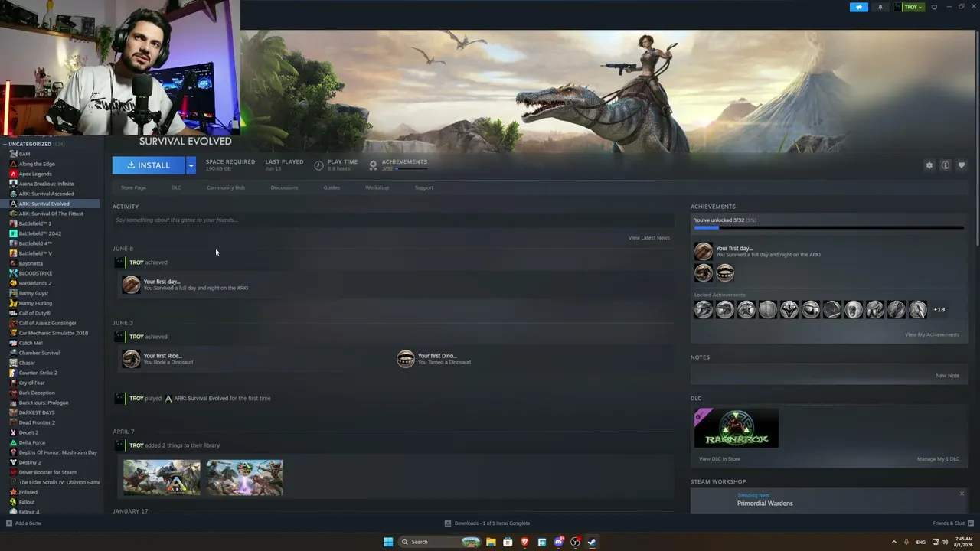Screen dimensions: 980x551
Task: Click View Latest News link
Action: pos(649,238)
